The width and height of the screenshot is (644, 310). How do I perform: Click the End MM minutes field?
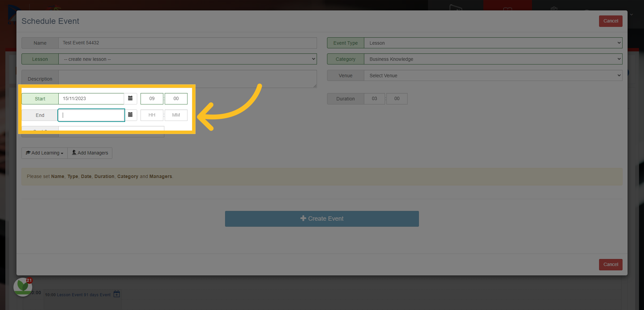(176, 115)
